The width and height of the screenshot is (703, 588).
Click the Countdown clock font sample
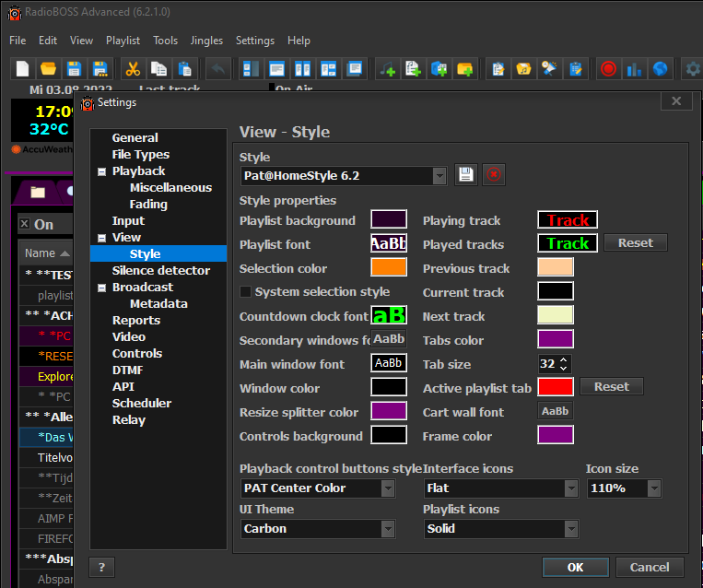(x=389, y=315)
